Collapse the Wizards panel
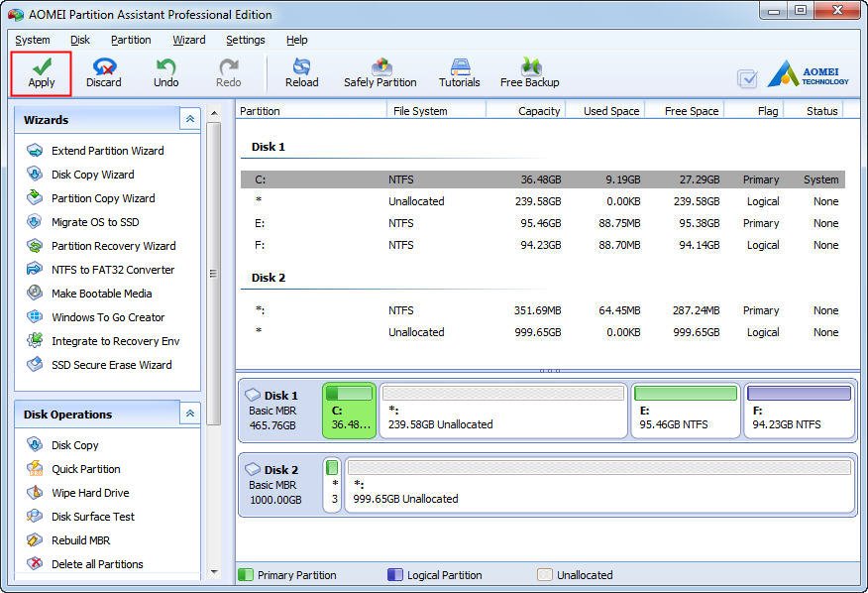This screenshot has height=593, width=868. pos(190,119)
